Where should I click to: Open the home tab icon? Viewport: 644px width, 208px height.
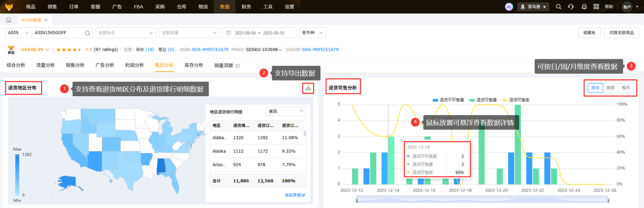tap(9, 20)
